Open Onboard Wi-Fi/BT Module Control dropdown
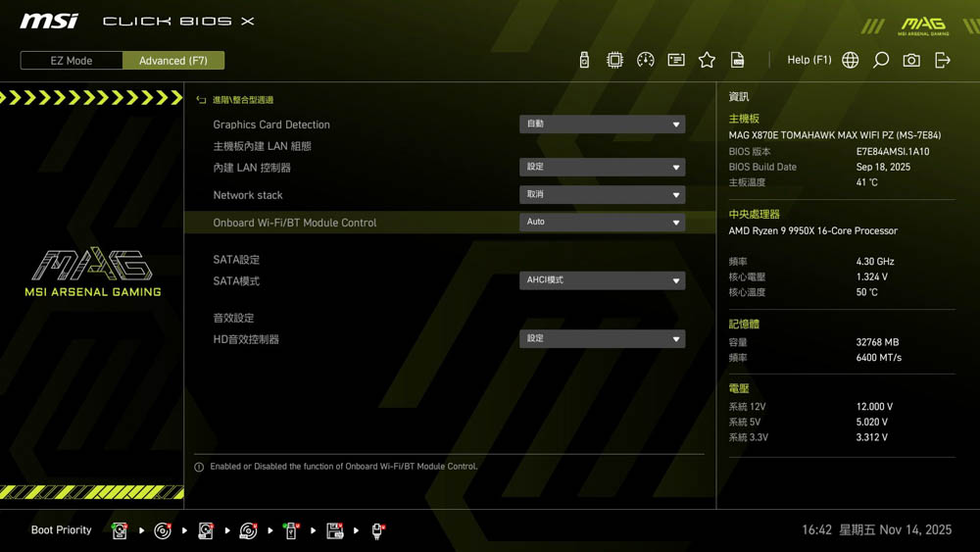Viewport: 980px width, 552px height. click(602, 223)
